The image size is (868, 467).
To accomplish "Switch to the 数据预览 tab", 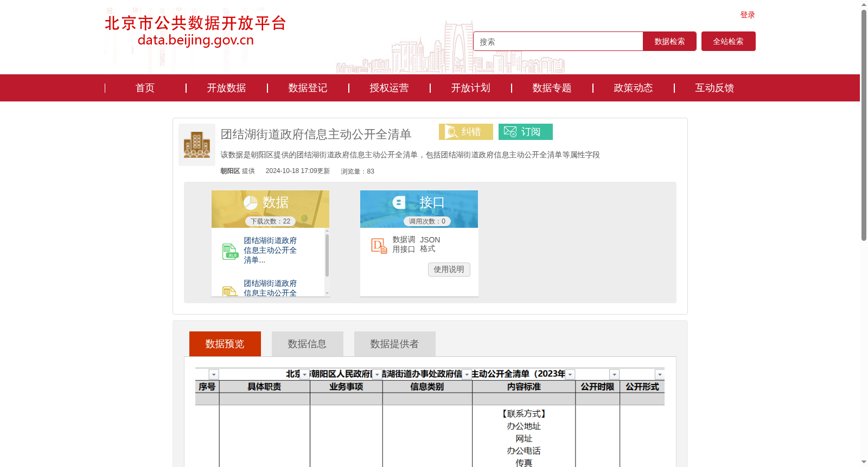I will coord(225,344).
